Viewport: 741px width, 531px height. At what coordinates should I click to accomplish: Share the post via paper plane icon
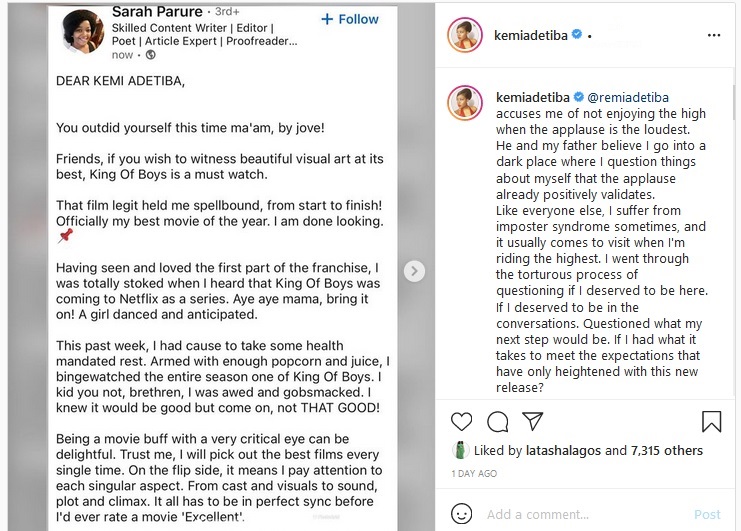[533, 421]
